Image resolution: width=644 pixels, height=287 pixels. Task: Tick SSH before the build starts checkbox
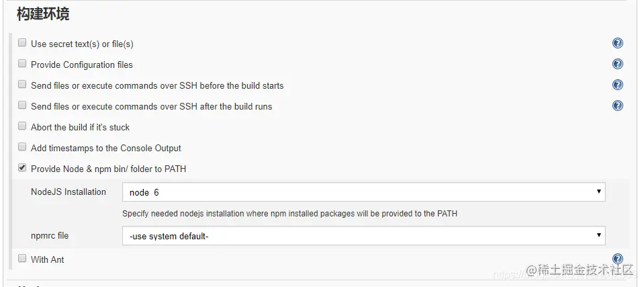[22, 85]
